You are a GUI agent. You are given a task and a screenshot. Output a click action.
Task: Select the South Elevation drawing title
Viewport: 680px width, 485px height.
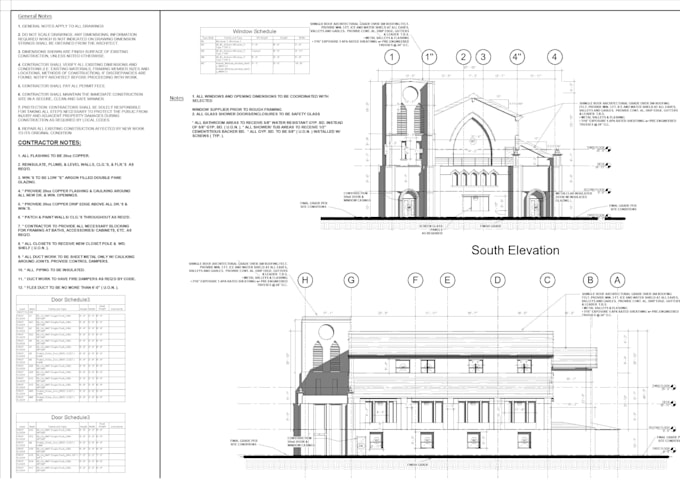(515, 250)
